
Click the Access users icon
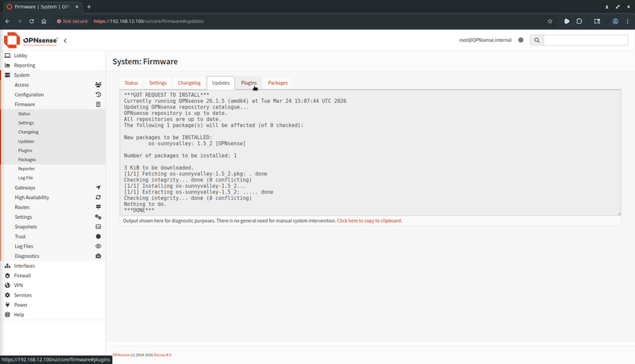[x=98, y=85]
